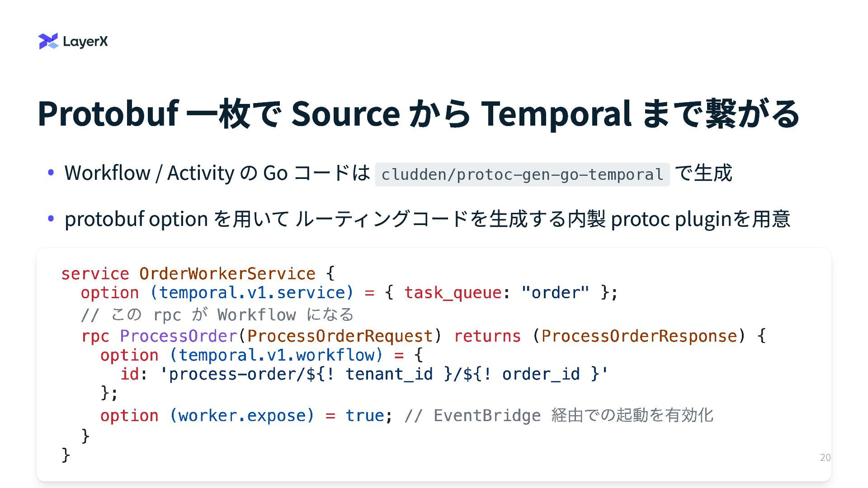The image size is (868, 488).
Task: Select the slide title about Protobuf
Action: (419, 113)
